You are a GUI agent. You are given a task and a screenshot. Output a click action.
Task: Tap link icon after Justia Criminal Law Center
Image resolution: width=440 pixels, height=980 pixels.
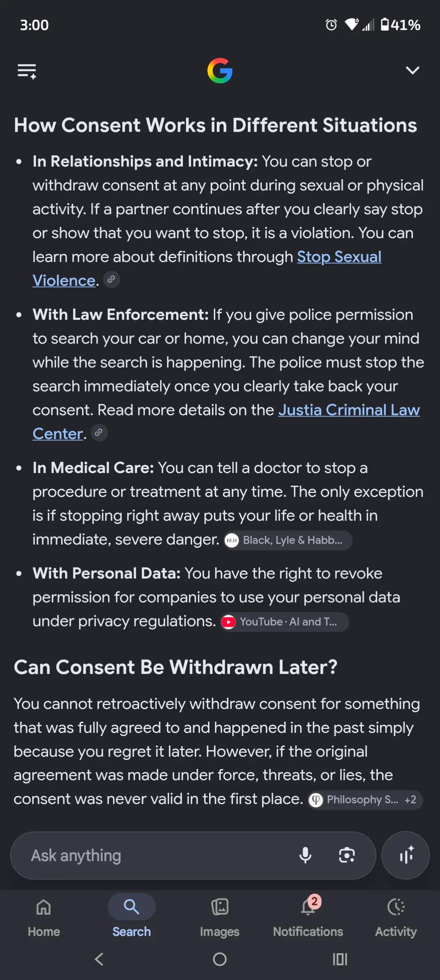coord(99,433)
